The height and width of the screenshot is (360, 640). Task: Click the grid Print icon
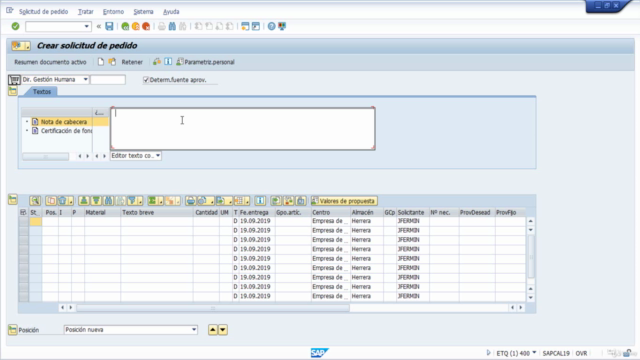191,200
